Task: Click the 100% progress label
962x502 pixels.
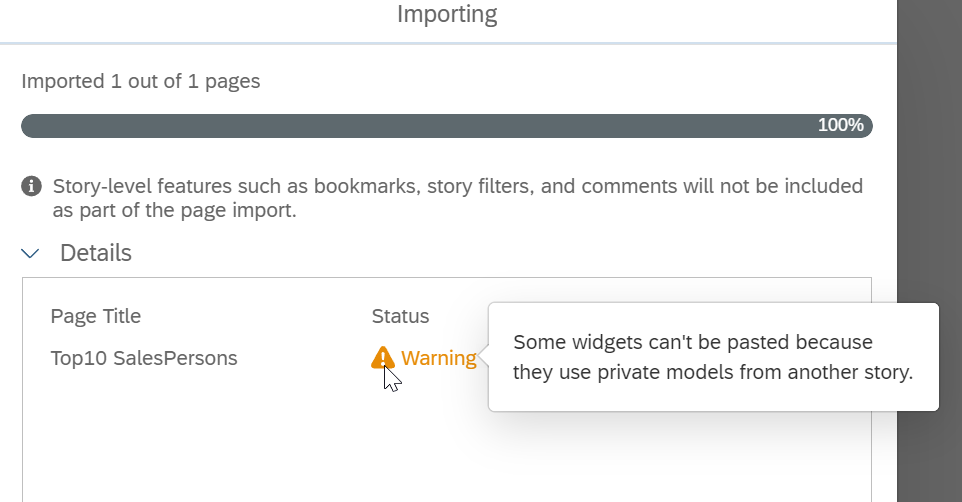Action: pyautogui.click(x=841, y=125)
